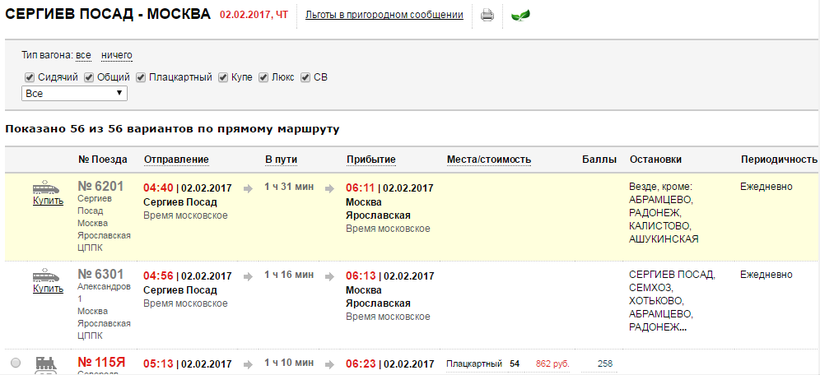Image resolution: width=820 pixels, height=375 pixels.
Task: Sort by Прибытие column header
Action: (371, 160)
